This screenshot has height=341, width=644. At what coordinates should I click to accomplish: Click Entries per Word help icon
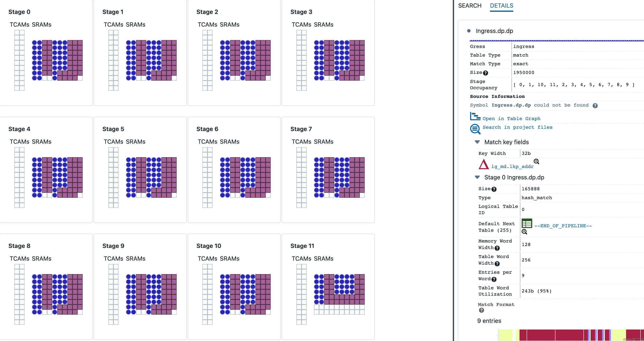(494, 279)
